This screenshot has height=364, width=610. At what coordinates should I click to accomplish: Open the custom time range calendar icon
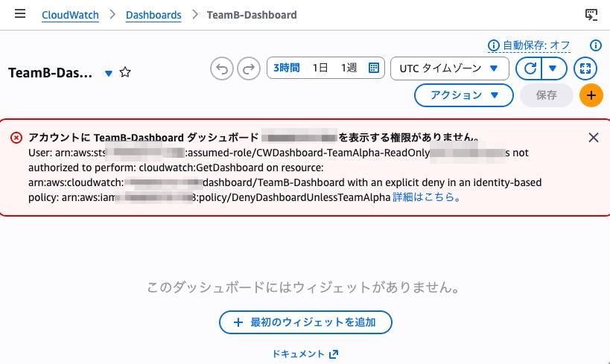pyautogui.click(x=373, y=68)
